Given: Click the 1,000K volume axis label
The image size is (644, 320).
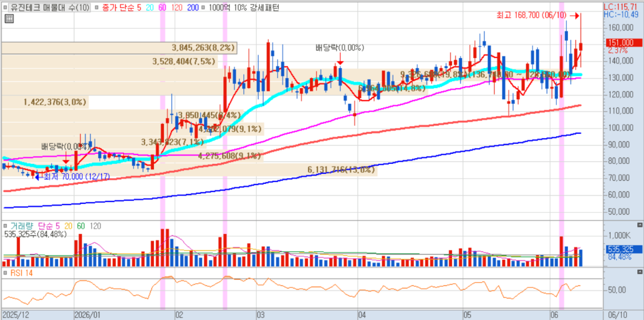Looking at the screenshot, I should [620, 236].
